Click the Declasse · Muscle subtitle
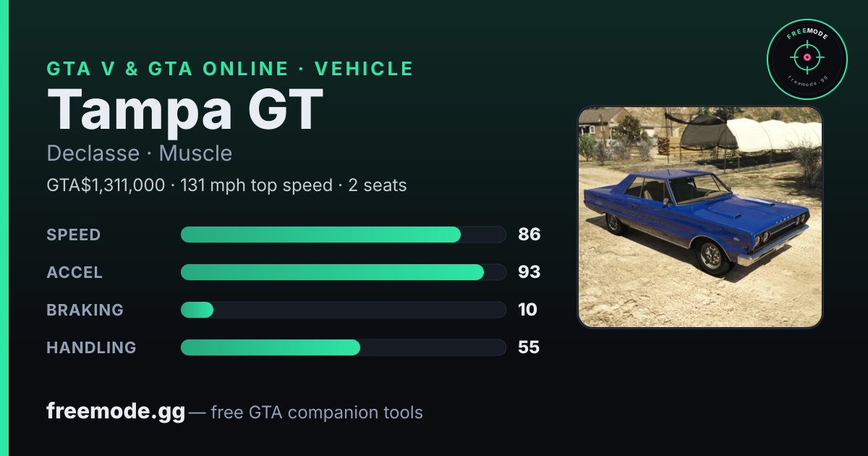 click(x=140, y=153)
